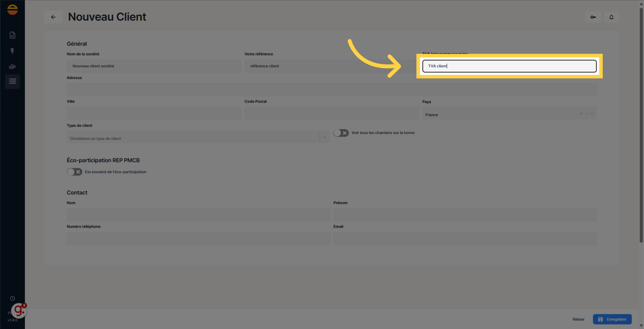Select the lightning bolt icon in the sidebar
The height and width of the screenshot is (329, 644).
coord(12,51)
